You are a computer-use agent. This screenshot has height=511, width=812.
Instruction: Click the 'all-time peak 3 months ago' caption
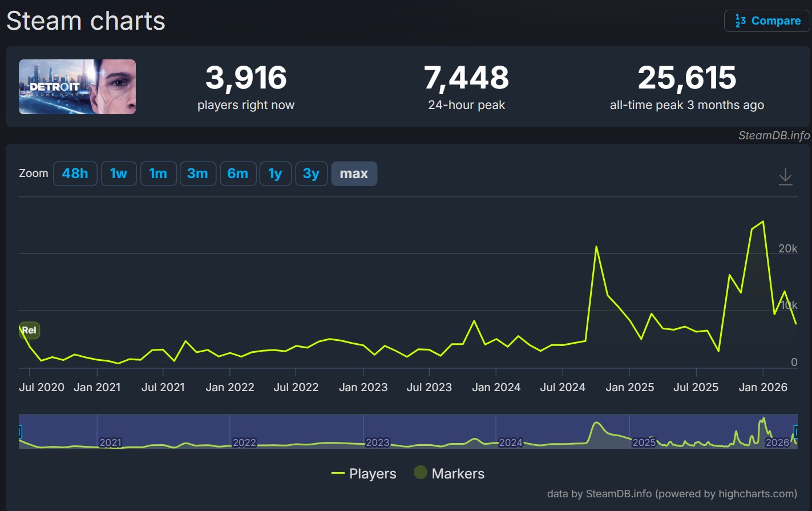click(x=687, y=105)
